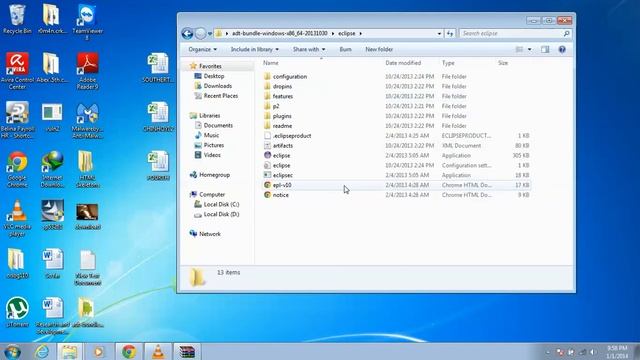
Task: Open VLC from the taskbar
Action: (158, 352)
